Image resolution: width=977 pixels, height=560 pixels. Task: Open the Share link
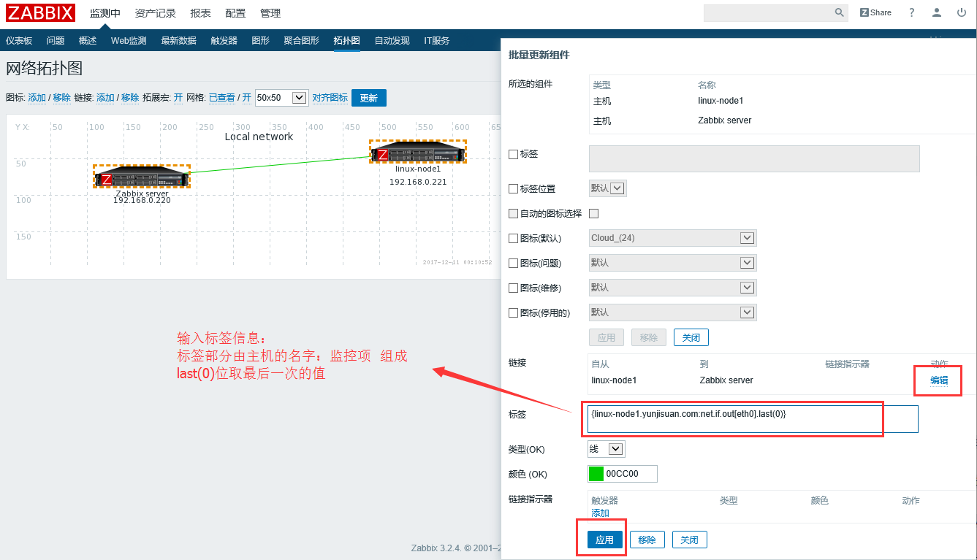pos(875,12)
